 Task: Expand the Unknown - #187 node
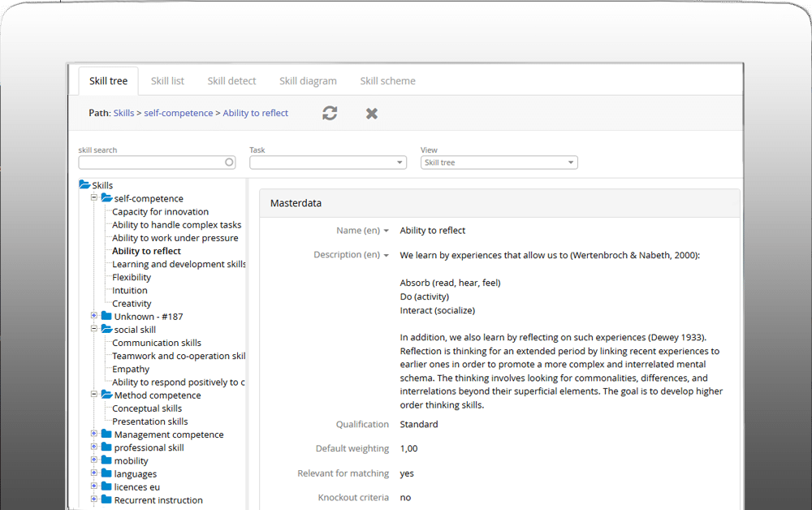[94, 315]
